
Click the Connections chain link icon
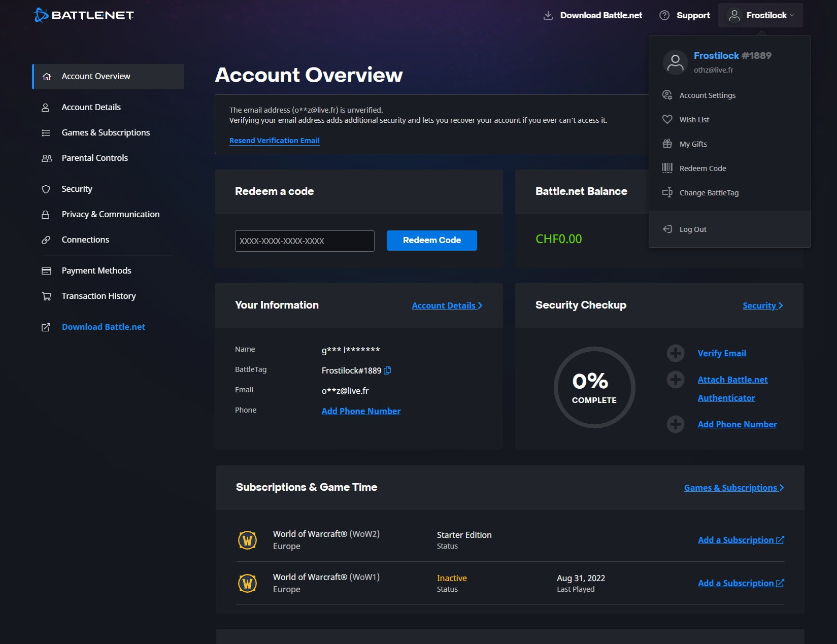[46, 240]
